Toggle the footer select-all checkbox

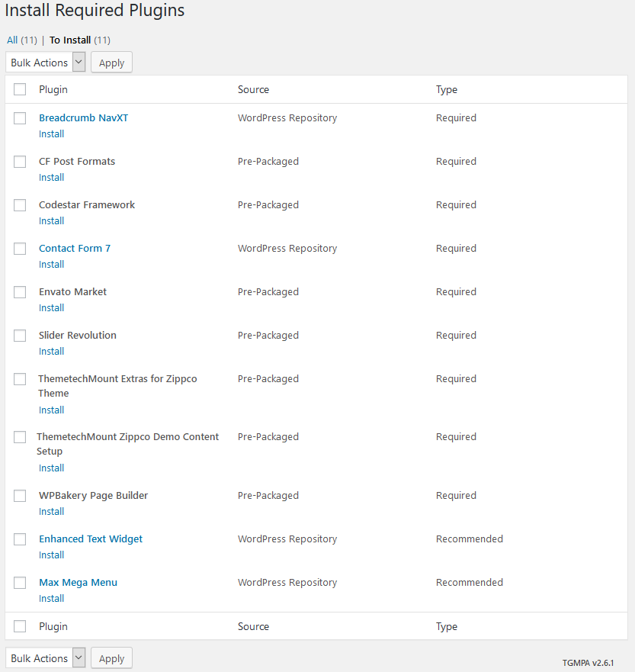pyautogui.click(x=20, y=626)
